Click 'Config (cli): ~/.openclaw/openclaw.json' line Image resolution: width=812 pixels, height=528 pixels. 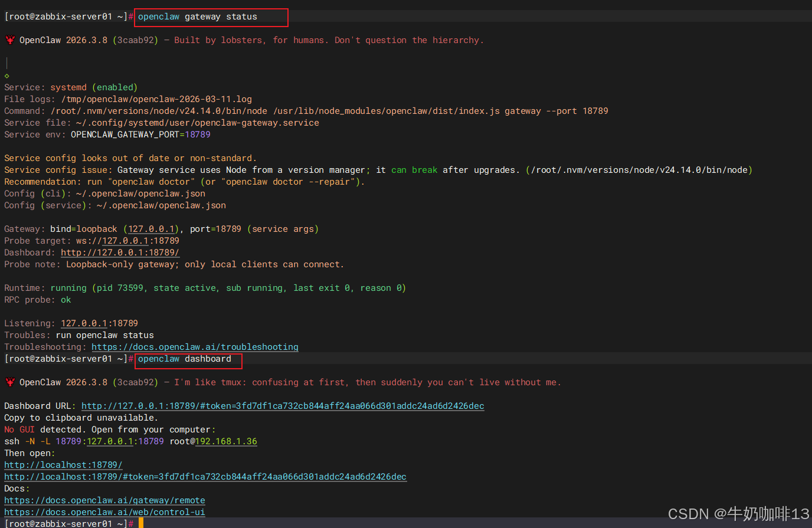105,194
